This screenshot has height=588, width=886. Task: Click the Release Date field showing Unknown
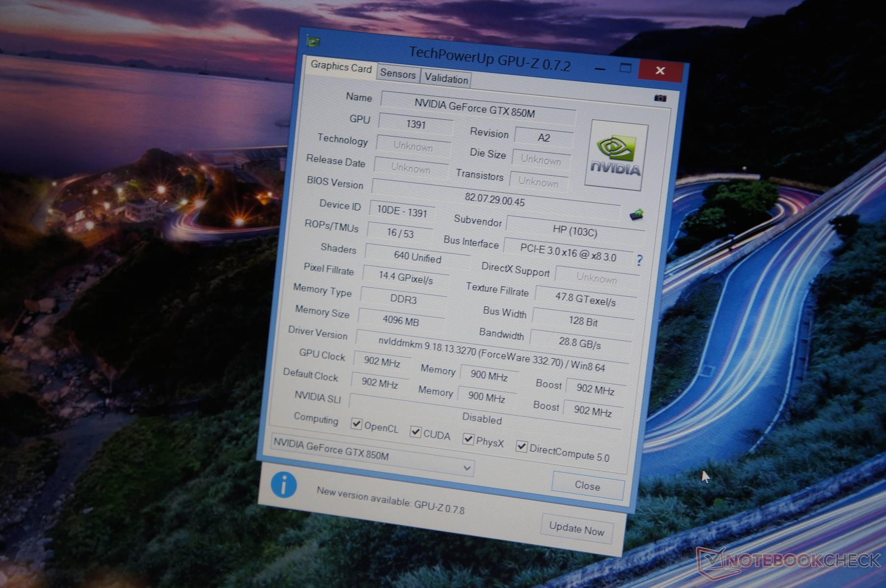[x=411, y=168]
